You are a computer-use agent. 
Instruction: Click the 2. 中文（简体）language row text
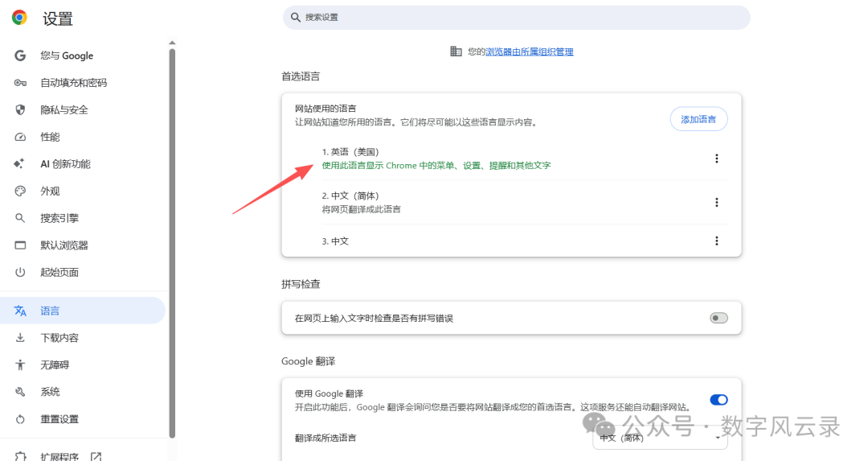tap(350, 196)
